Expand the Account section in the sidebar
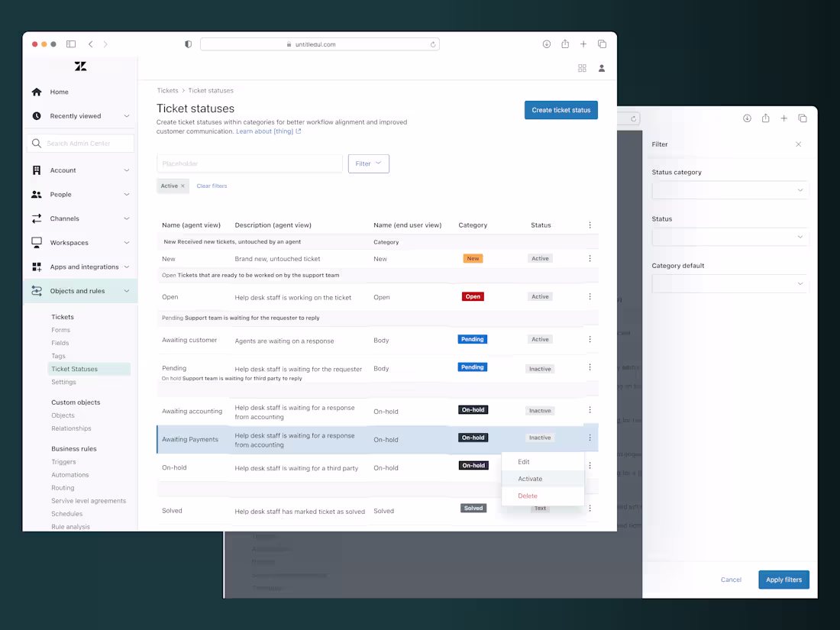 click(x=79, y=170)
